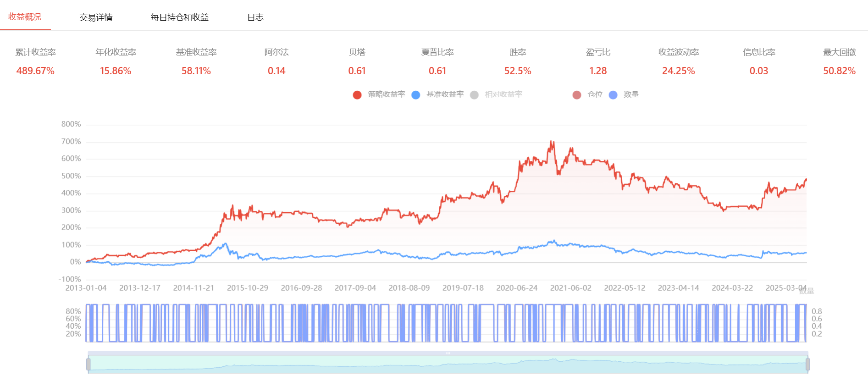This screenshot has width=868, height=381.
Task: Click the right handle of the zoom slider
Action: point(807,364)
